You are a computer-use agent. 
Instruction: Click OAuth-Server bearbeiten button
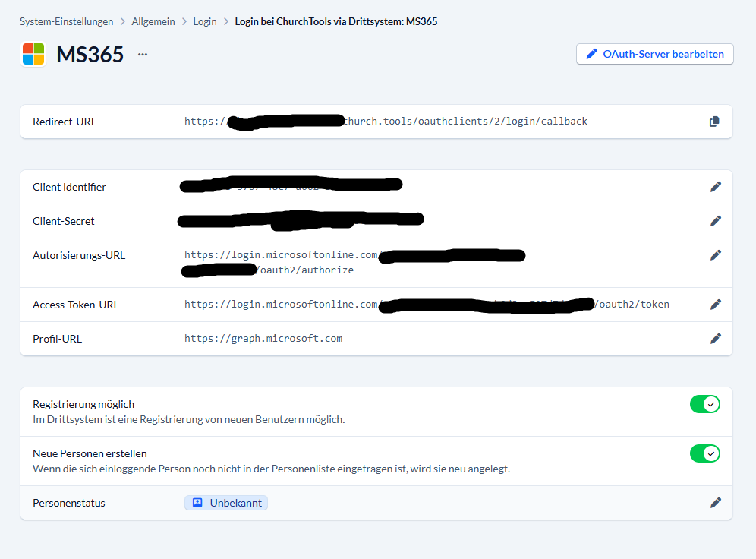tap(655, 54)
